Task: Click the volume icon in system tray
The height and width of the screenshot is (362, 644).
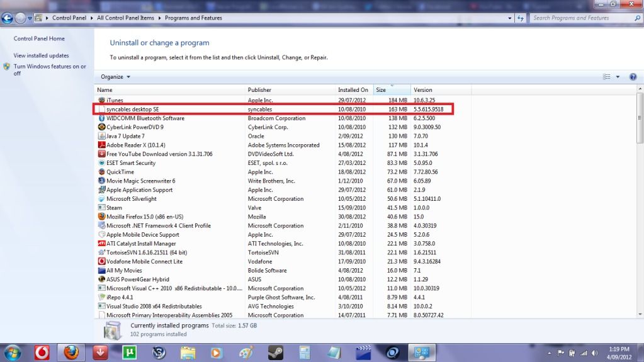Action: pos(595,353)
